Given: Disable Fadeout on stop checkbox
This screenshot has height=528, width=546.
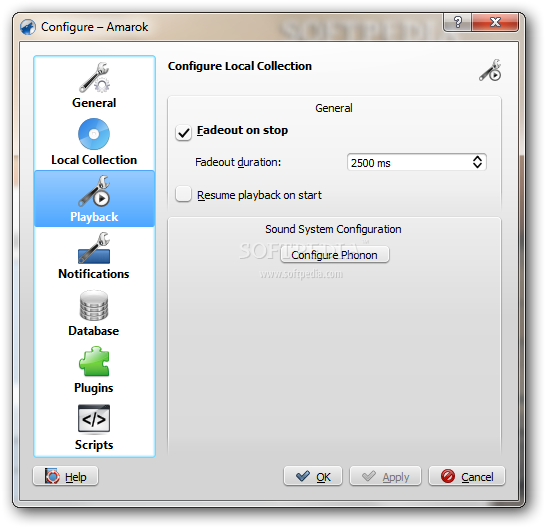Looking at the screenshot, I should [184, 133].
